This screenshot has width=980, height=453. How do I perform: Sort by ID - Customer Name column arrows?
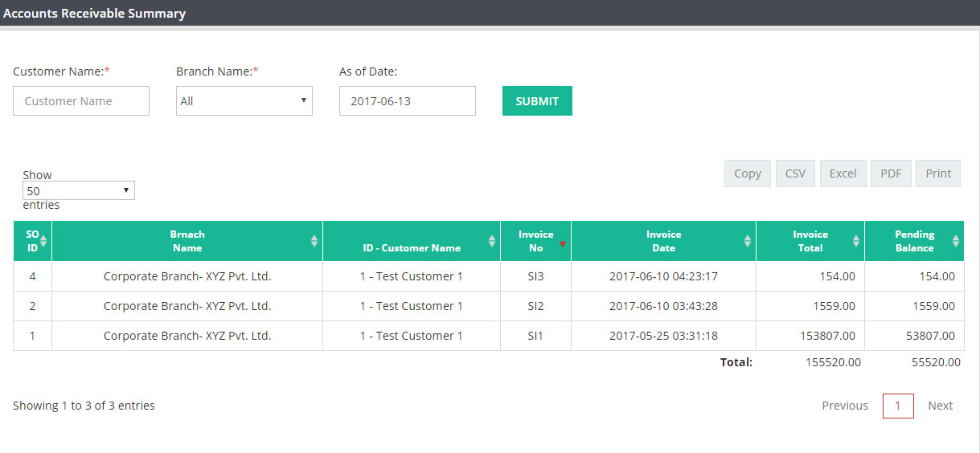pos(492,241)
